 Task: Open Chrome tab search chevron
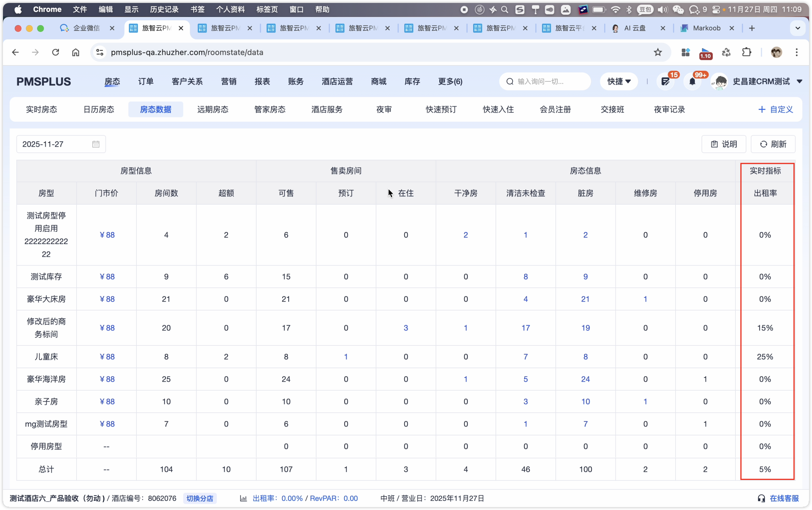coord(798,28)
